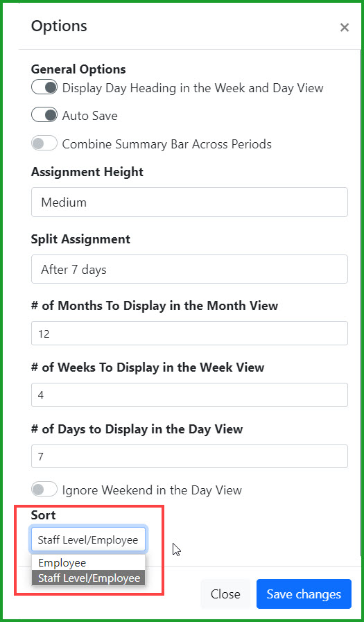Open the Assignment Height dropdown showing Medium
This screenshot has height=622, width=364.
tap(189, 202)
